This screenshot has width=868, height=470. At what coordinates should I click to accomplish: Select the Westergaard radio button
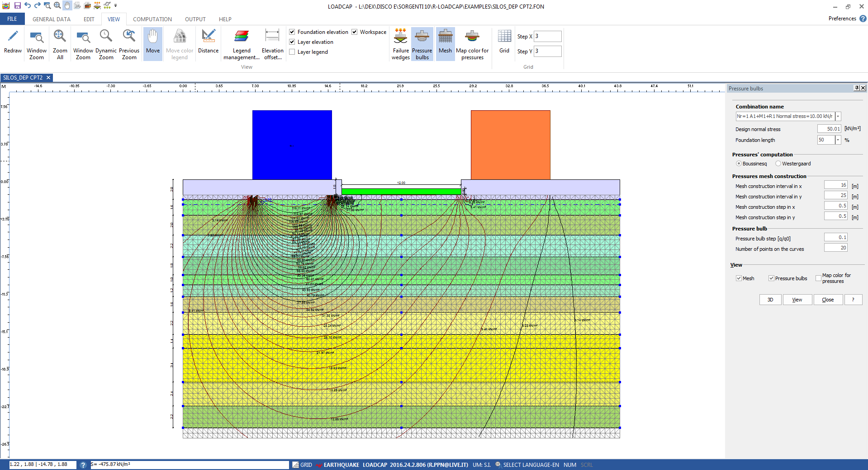coord(778,164)
